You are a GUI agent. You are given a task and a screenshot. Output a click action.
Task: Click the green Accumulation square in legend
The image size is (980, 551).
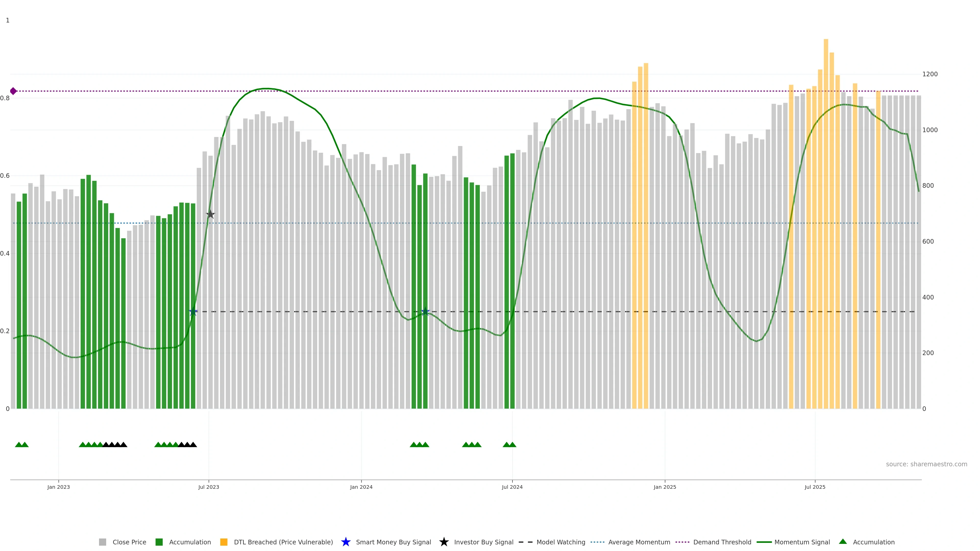pos(159,542)
